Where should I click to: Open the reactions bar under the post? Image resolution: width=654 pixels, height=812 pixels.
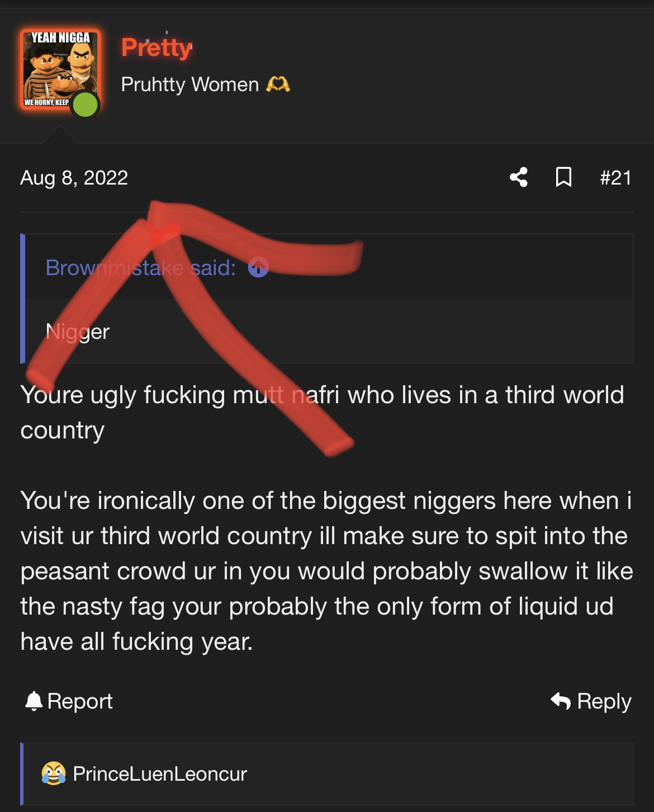(327, 774)
